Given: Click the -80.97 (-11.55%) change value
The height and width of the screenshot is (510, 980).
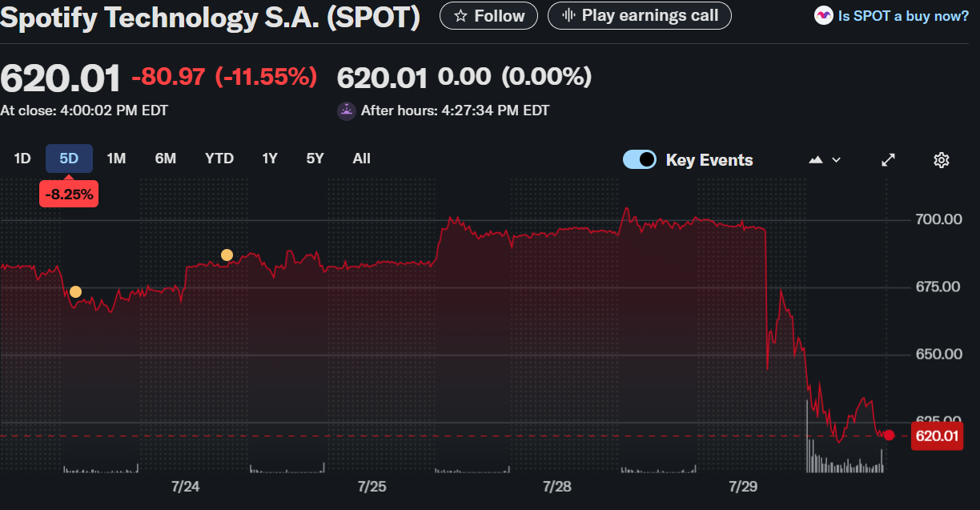Looking at the screenshot, I should coord(224,77).
